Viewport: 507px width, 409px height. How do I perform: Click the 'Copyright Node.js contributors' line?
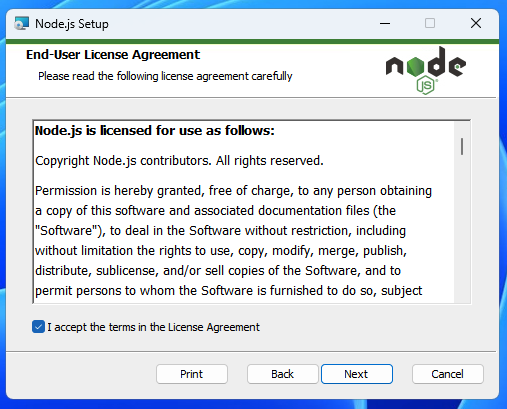[179, 161]
